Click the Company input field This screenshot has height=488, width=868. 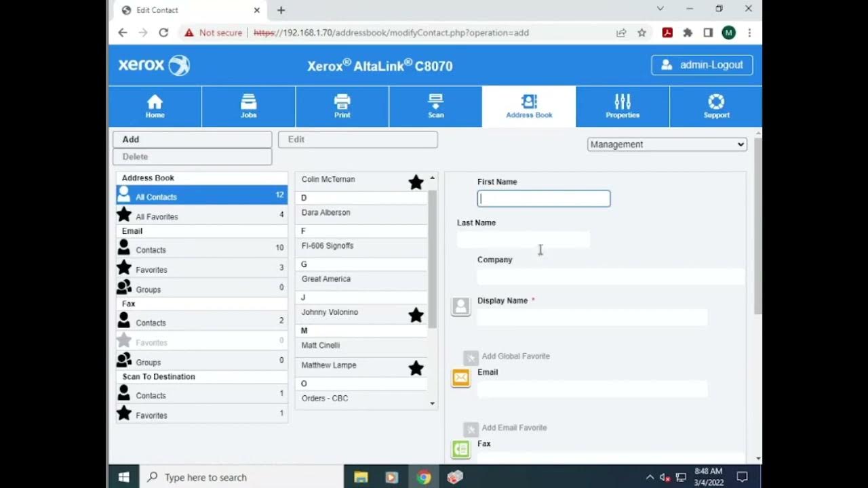(x=611, y=277)
